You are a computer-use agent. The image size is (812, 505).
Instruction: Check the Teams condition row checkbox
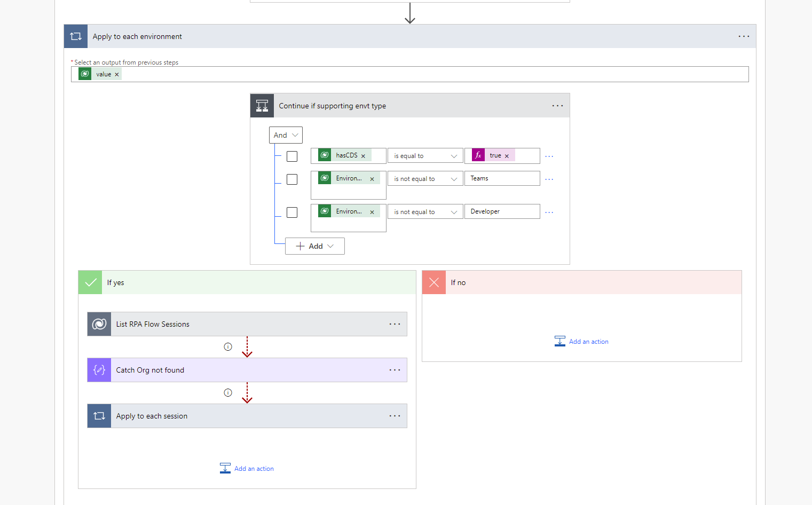(x=292, y=179)
